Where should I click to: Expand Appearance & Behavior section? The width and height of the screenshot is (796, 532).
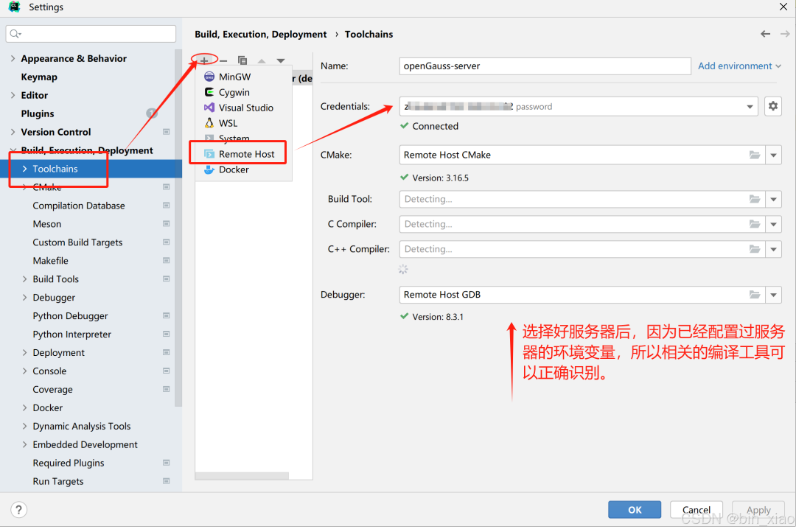pyautogui.click(x=13, y=58)
